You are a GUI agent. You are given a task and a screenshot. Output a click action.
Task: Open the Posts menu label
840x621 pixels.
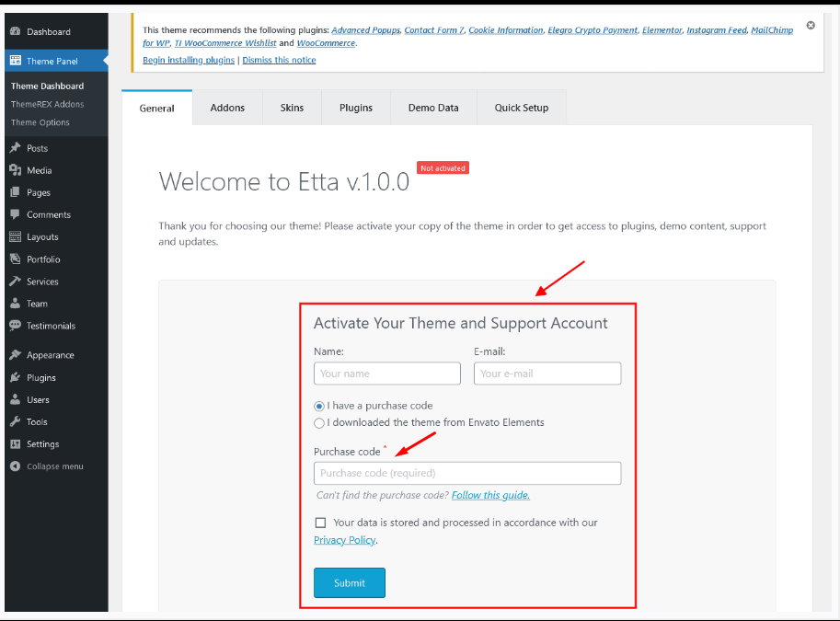pos(38,148)
